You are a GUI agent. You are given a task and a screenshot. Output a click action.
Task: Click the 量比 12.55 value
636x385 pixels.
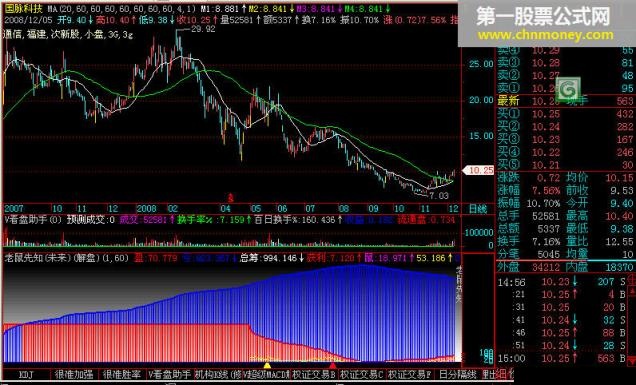coord(619,242)
